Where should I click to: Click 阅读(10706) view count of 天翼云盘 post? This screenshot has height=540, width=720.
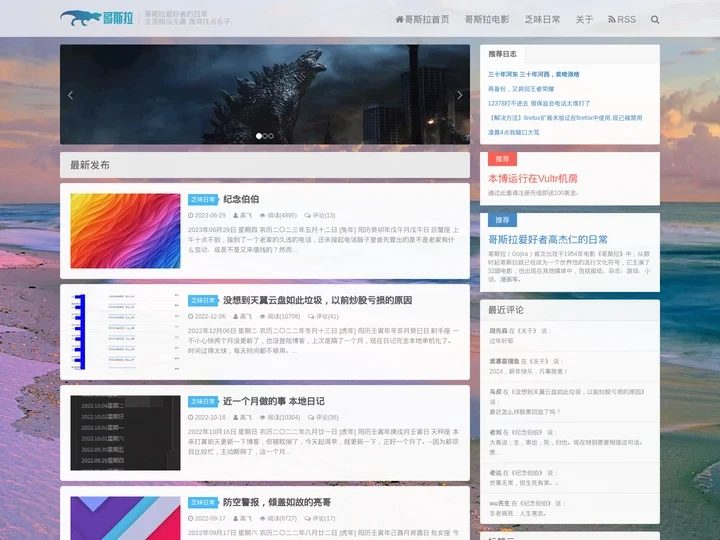click(280, 316)
